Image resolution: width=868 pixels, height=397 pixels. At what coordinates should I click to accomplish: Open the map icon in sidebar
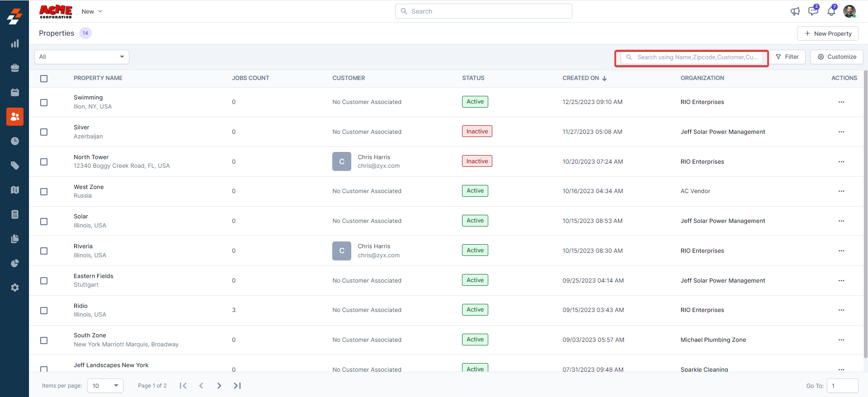(15, 190)
